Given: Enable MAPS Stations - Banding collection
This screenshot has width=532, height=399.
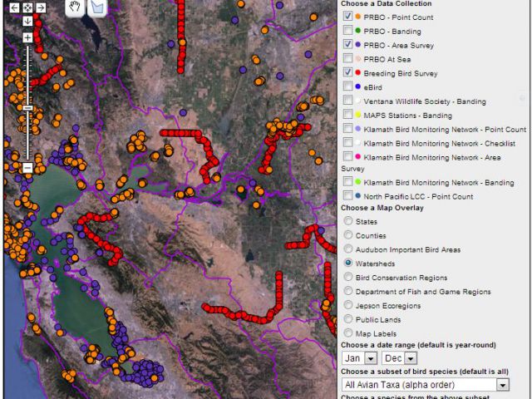Looking at the screenshot, I should point(347,115).
